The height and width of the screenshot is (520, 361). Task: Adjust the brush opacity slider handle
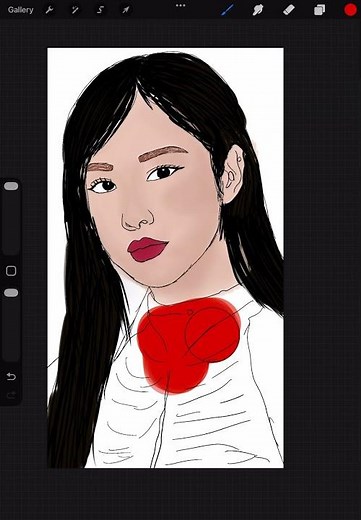(11, 293)
